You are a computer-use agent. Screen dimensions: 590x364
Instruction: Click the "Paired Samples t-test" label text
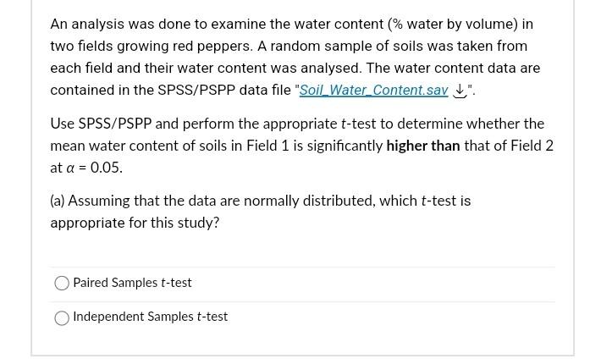coord(132,283)
